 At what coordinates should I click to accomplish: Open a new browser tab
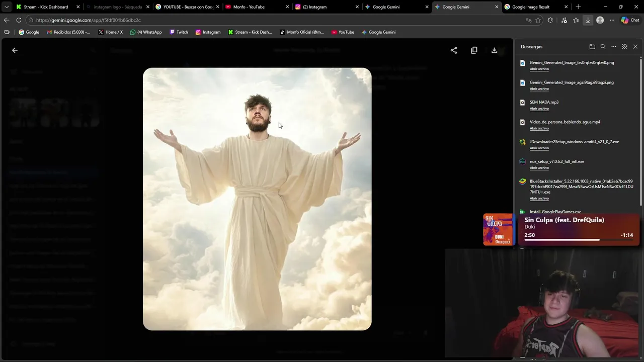point(578,7)
